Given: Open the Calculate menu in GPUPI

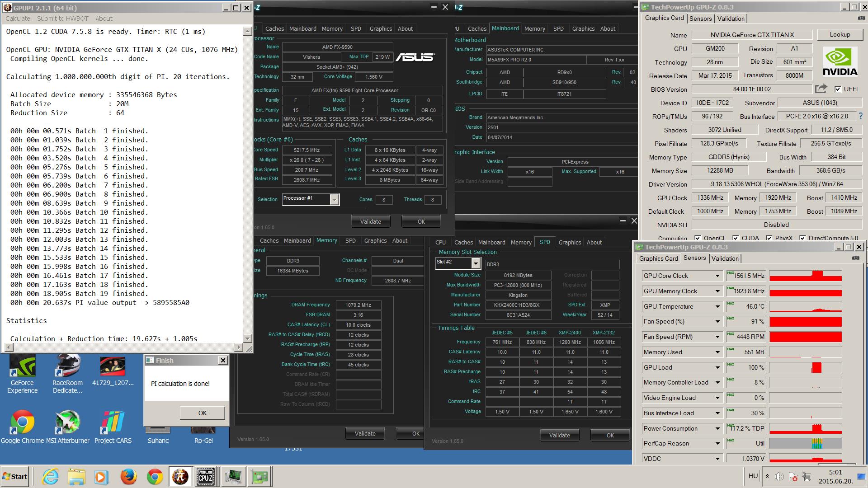Looking at the screenshot, I should [18, 19].
